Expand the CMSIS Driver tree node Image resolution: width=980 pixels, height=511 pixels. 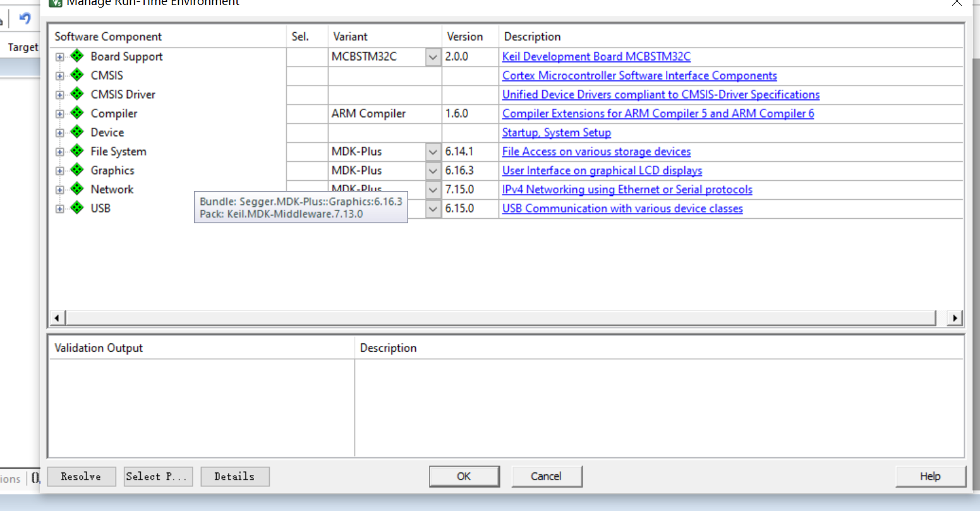click(59, 95)
